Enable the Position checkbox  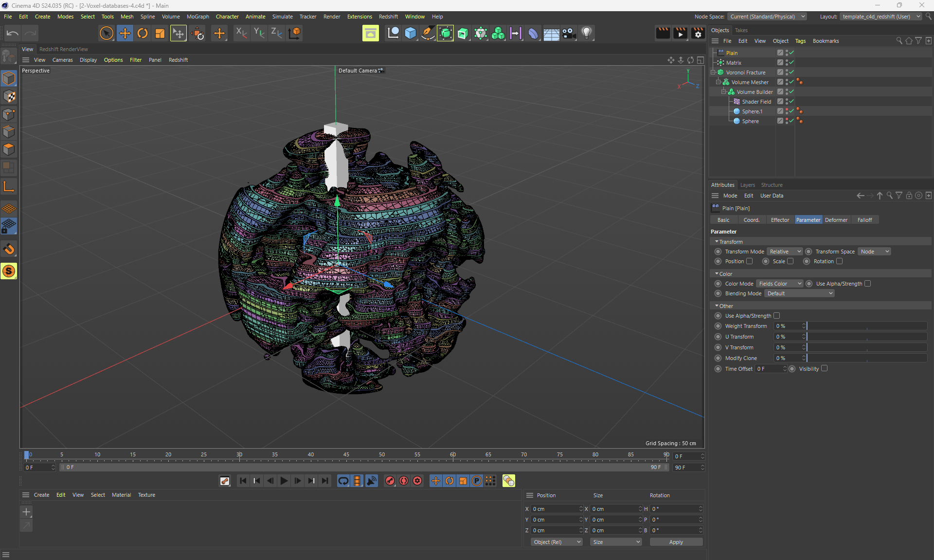[750, 261]
